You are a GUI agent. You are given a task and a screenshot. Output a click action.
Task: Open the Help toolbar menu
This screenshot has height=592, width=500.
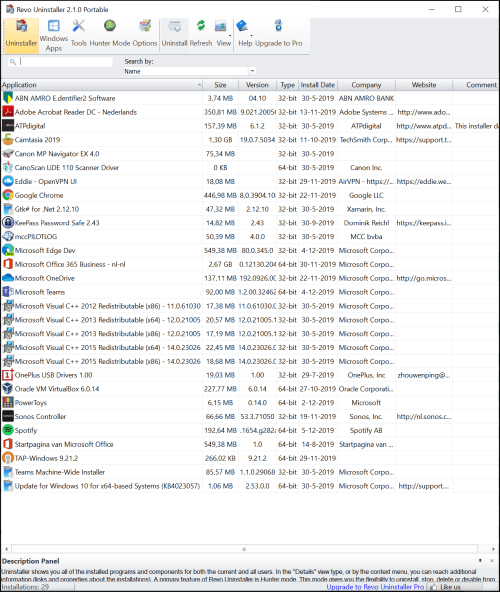[245, 34]
